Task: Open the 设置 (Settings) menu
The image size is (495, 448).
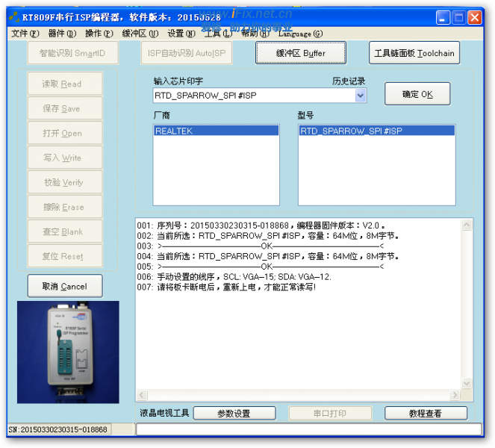Action: coord(179,34)
